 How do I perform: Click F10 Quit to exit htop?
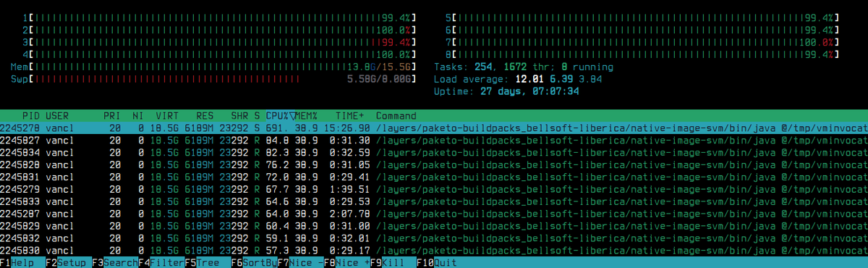(437, 262)
